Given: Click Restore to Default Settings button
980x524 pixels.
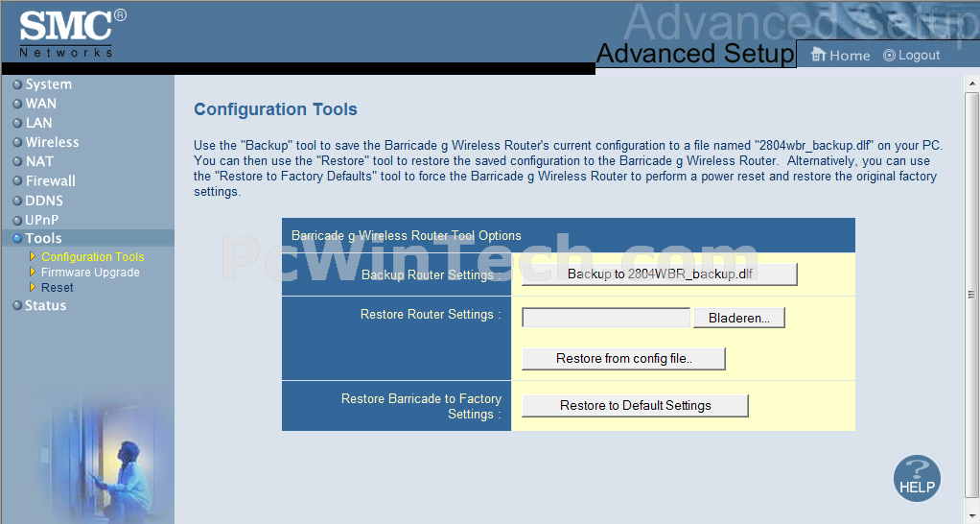Looking at the screenshot, I should click(635, 405).
